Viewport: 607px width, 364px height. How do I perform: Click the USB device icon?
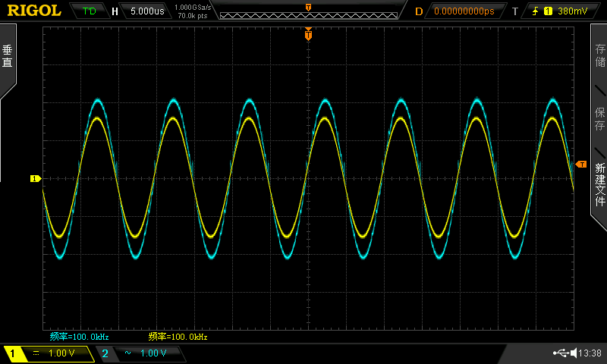[561, 353]
